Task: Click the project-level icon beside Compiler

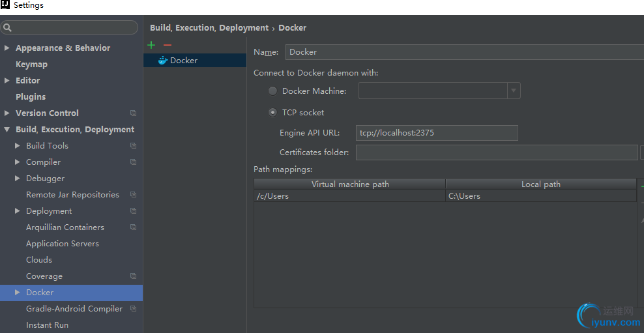Action: pos(133,162)
